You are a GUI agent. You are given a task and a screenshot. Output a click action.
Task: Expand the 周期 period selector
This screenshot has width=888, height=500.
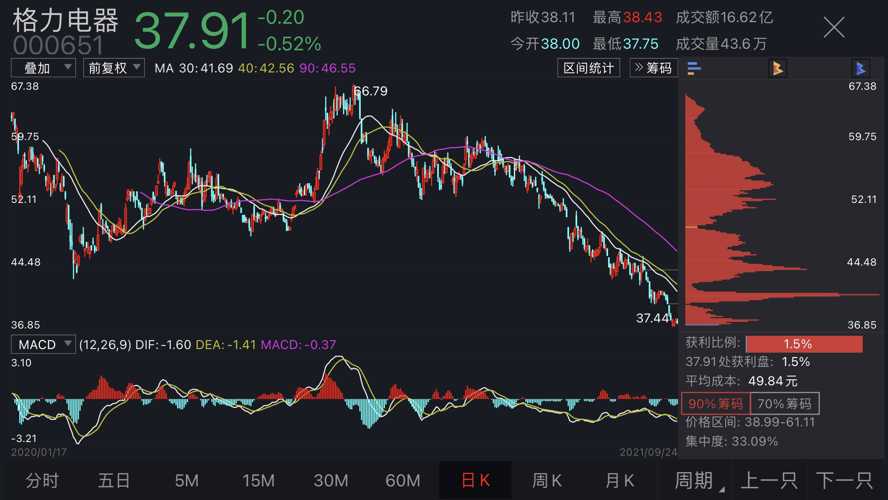698,481
